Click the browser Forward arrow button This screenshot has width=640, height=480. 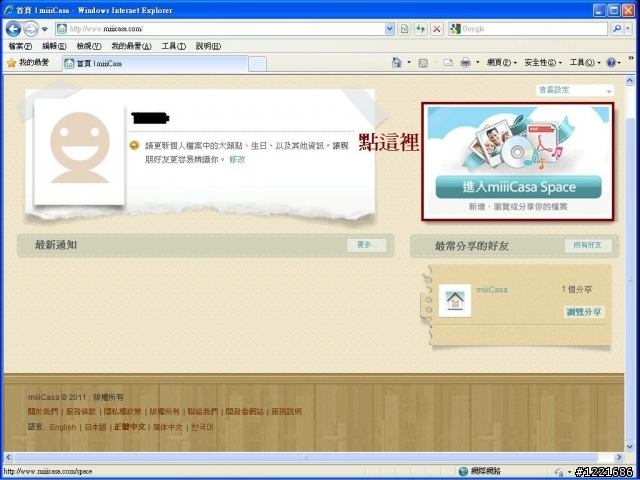tap(31, 29)
